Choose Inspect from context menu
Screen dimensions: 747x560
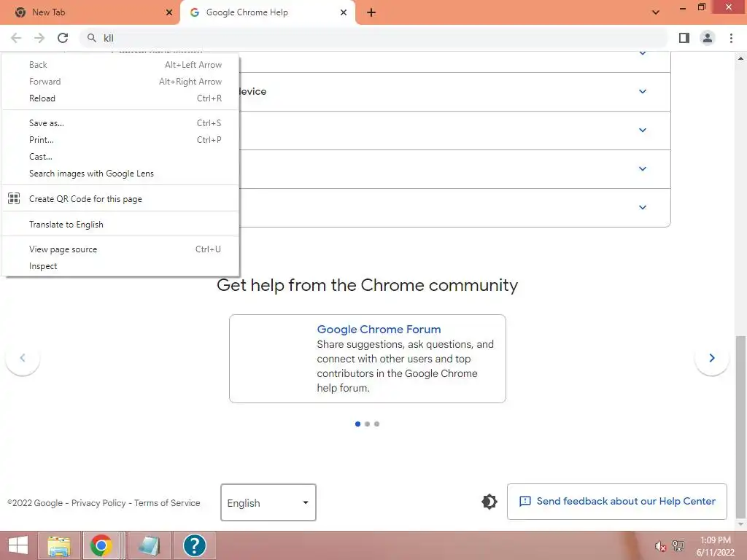(120, 265)
